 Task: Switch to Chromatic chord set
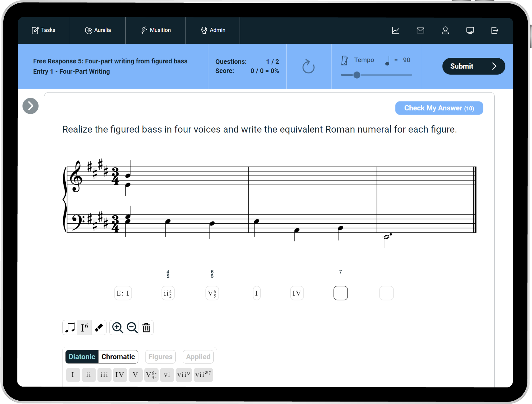(x=118, y=357)
